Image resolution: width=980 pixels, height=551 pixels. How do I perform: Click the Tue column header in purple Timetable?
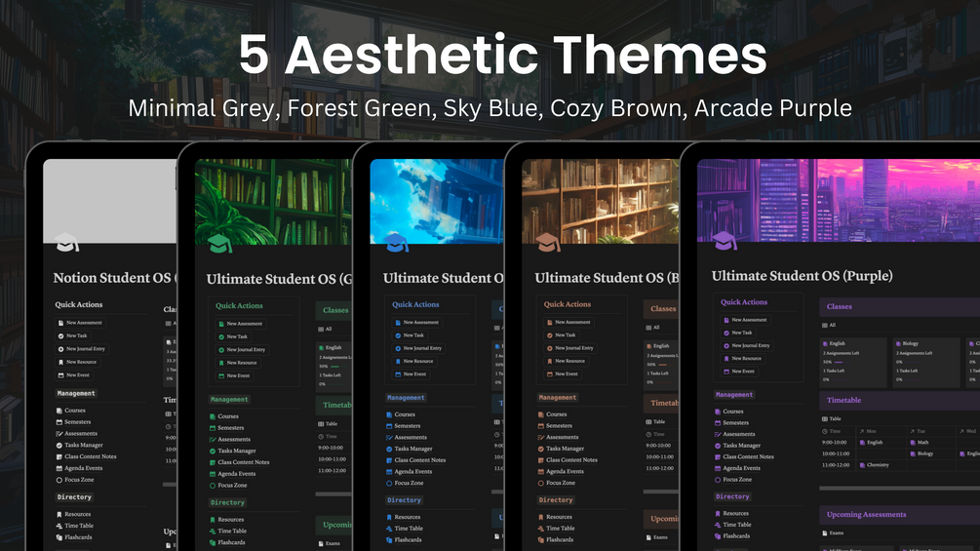(918, 431)
